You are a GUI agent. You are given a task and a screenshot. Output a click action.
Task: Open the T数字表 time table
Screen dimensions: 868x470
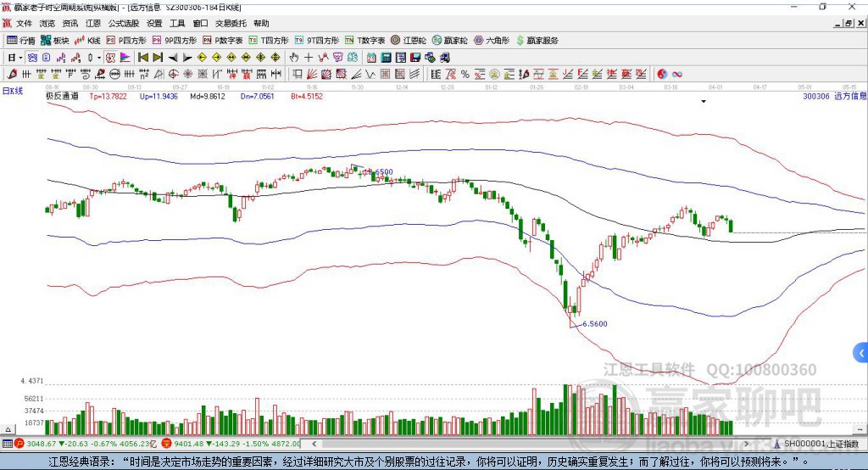coord(364,41)
